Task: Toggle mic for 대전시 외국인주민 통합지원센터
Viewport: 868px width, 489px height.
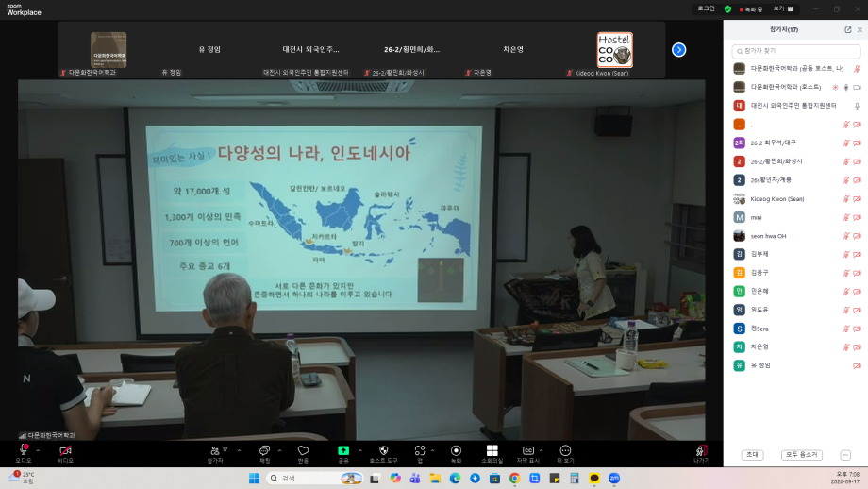Action: pyautogui.click(x=857, y=106)
